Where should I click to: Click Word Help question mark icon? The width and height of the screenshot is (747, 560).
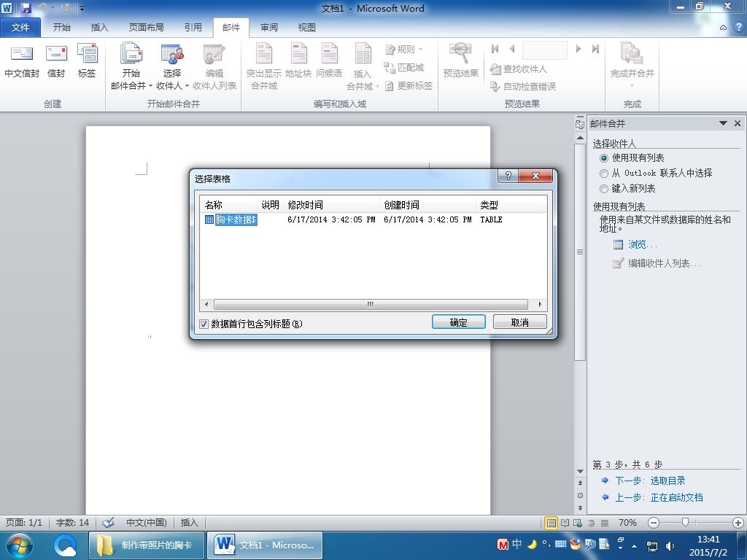(x=739, y=27)
